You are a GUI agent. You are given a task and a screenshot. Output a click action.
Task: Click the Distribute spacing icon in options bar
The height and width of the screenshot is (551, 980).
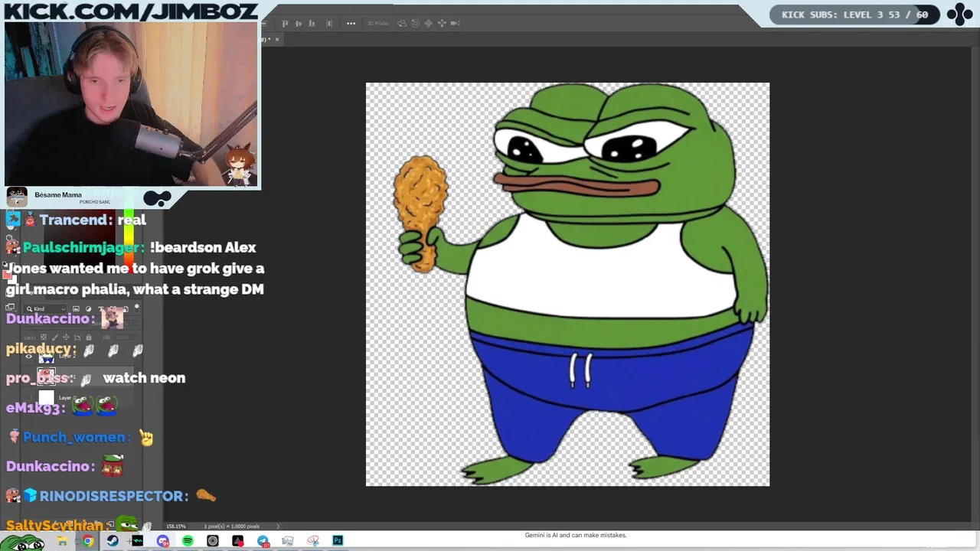(x=329, y=23)
